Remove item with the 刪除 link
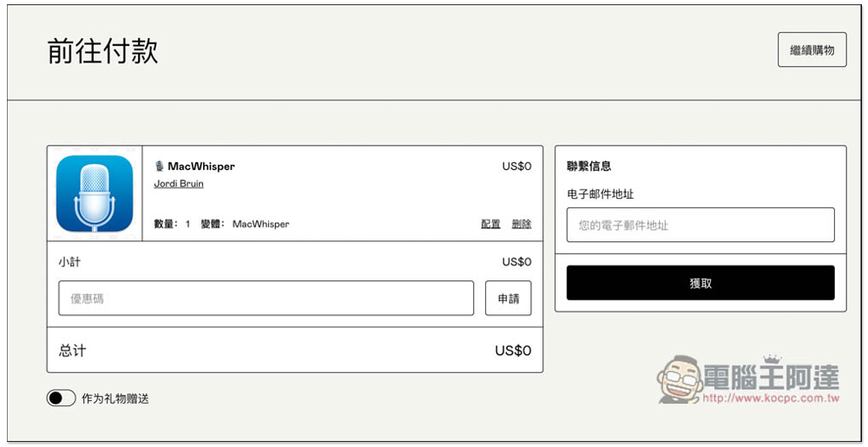The height and width of the screenshot is (447, 868). click(522, 224)
